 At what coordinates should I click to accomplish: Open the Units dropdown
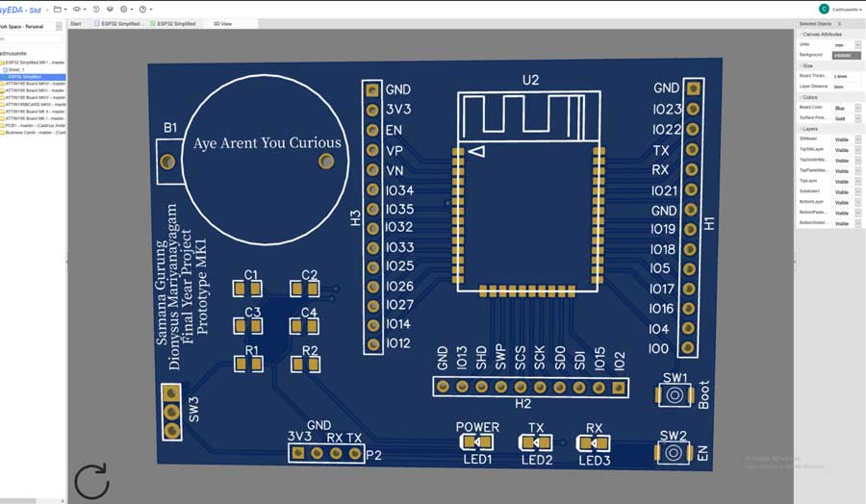846,44
